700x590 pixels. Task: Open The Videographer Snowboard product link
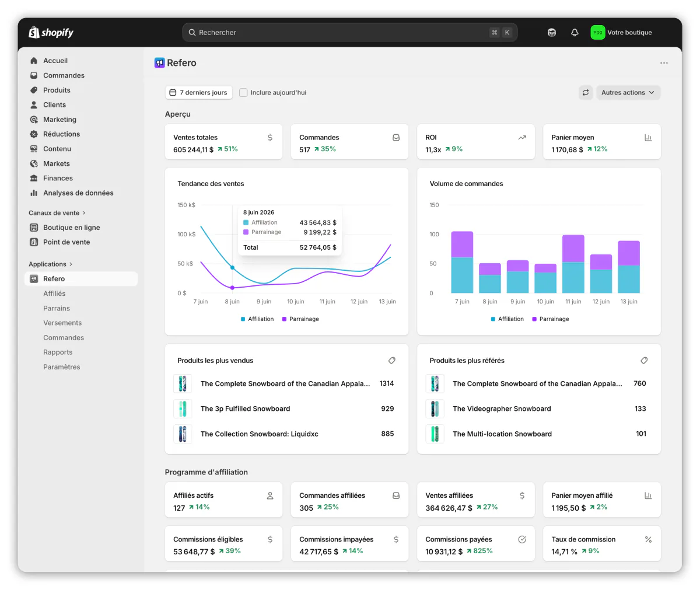click(502, 409)
